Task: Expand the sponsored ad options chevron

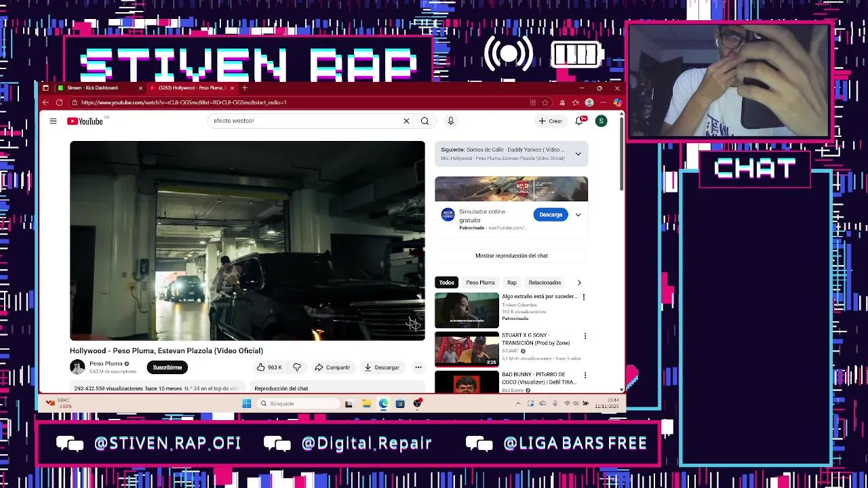Action: coord(578,215)
